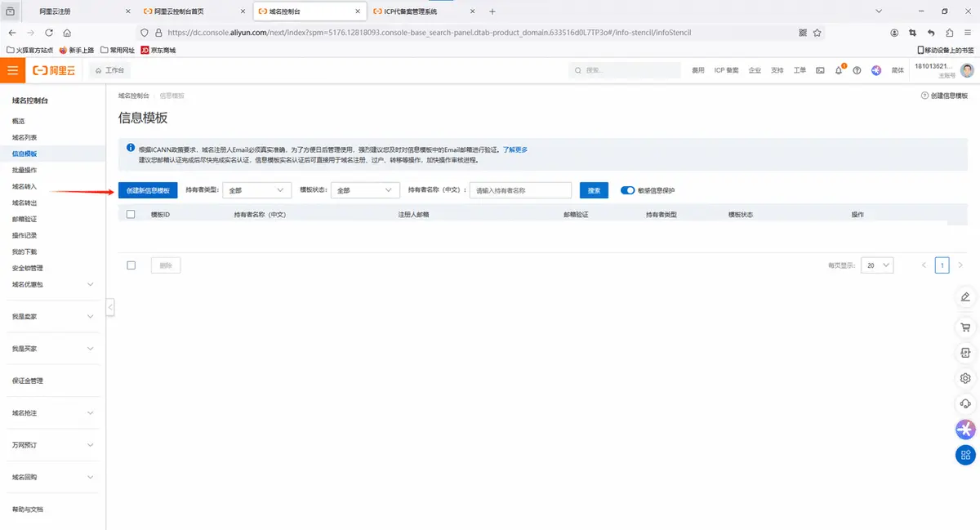Image resolution: width=980 pixels, height=530 pixels.
Task: Open new browser tab
Action: pos(492,11)
